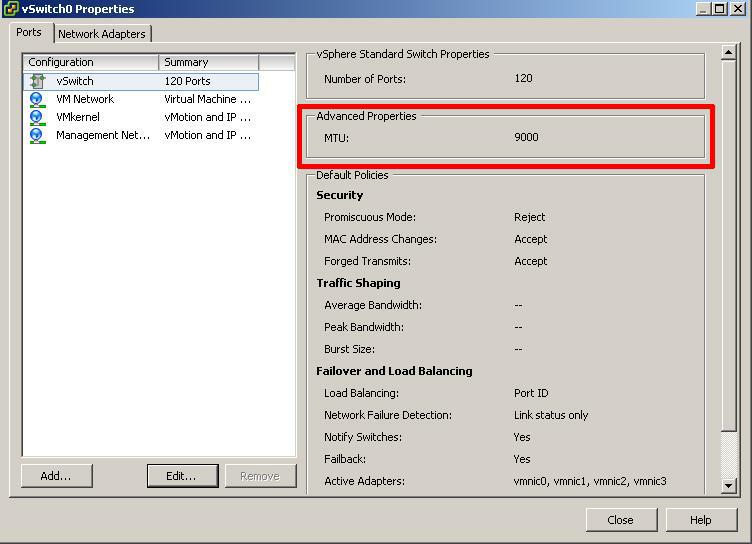Click the 'vMotion and IP ...' cell beside VMkernel
Screen dimensions: 752x544
click(x=208, y=118)
